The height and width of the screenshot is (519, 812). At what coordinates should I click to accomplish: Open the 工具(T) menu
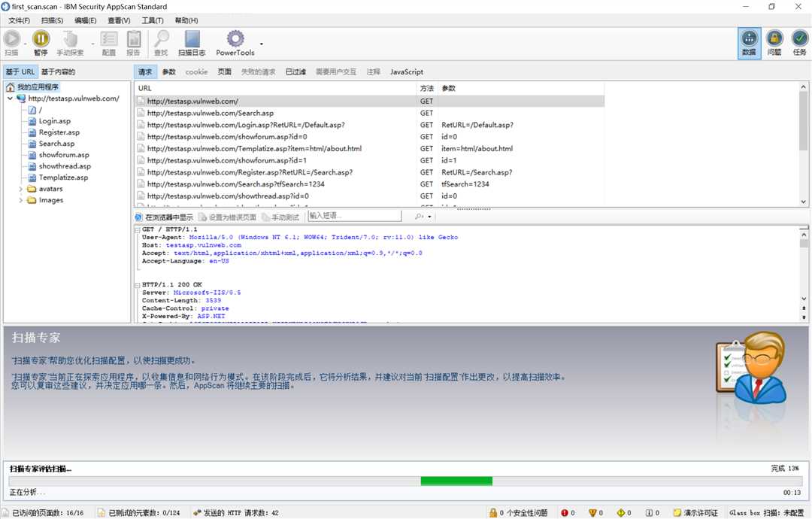click(x=152, y=20)
